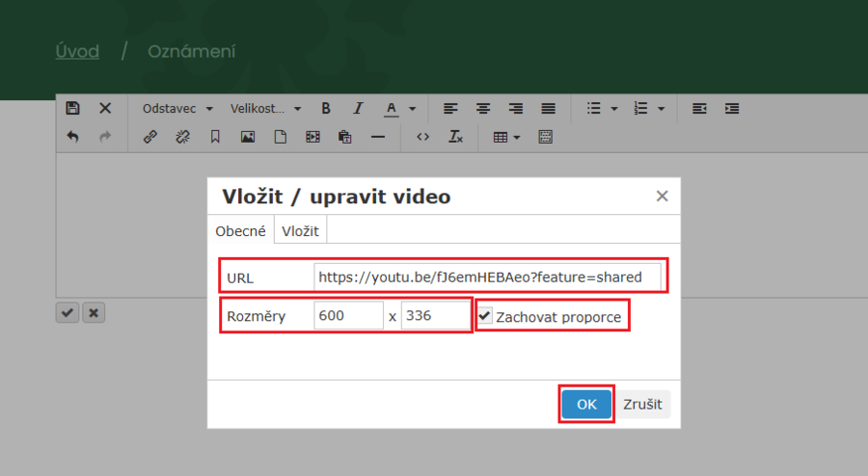Click the save icon in the editor toolbar
The height and width of the screenshot is (476, 868).
coord(72,109)
